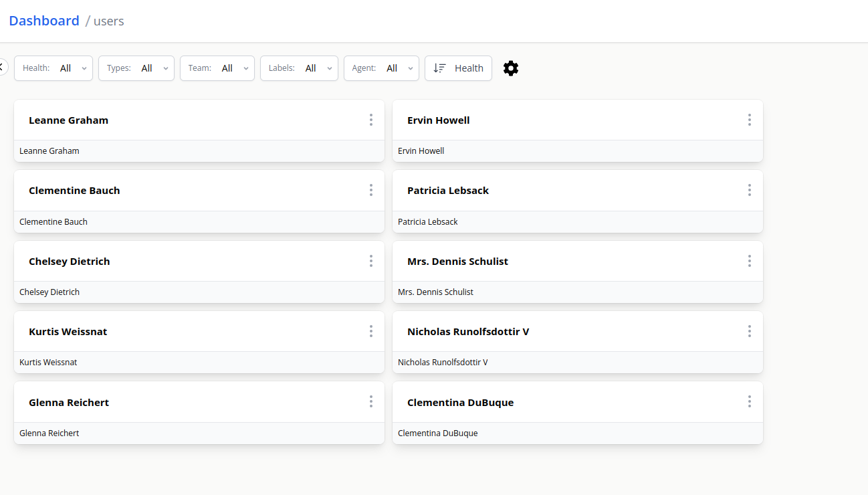Click the collapse arrow at left edge

2,68
